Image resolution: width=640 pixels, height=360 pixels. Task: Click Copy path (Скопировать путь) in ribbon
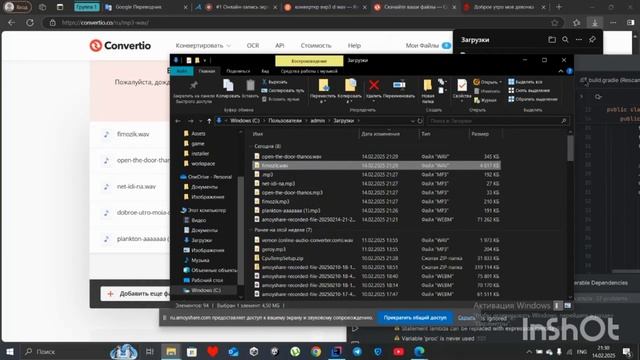point(283,91)
